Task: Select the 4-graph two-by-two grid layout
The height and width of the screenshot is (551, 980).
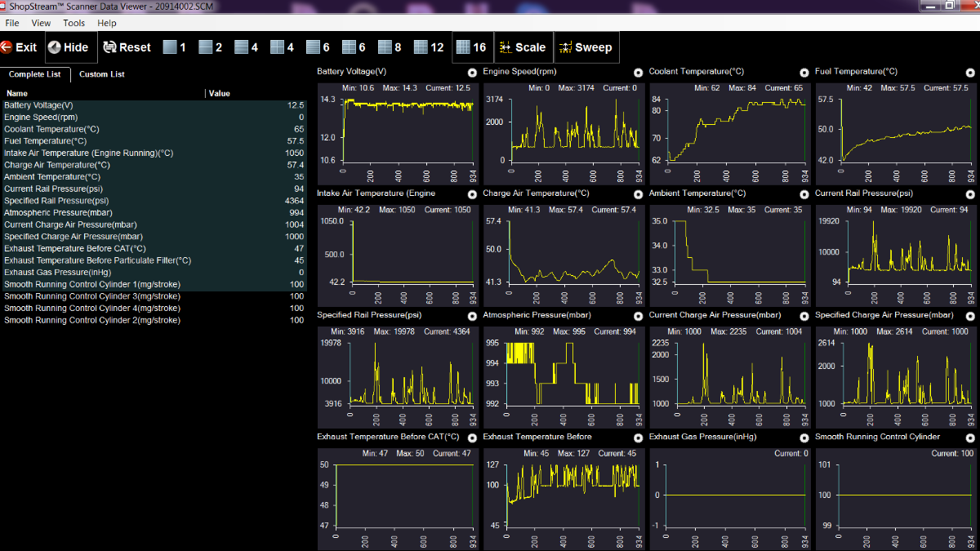Action: tap(282, 47)
